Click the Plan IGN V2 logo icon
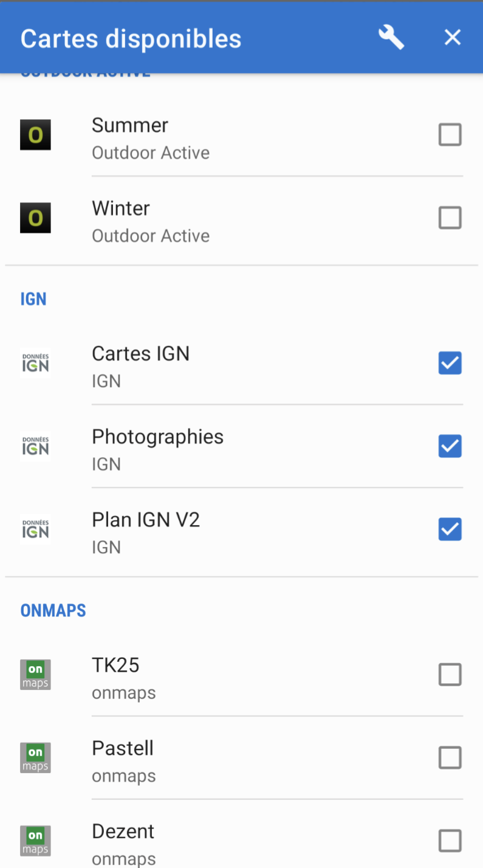This screenshot has height=868, width=483. pyautogui.click(x=35, y=530)
